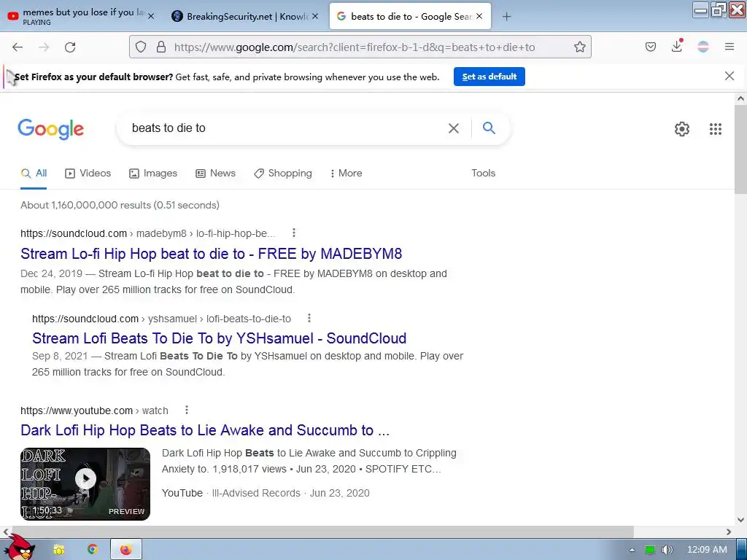747x560 pixels.
Task: Click the horizontal scrollbar thumb
Action: (x=322, y=532)
